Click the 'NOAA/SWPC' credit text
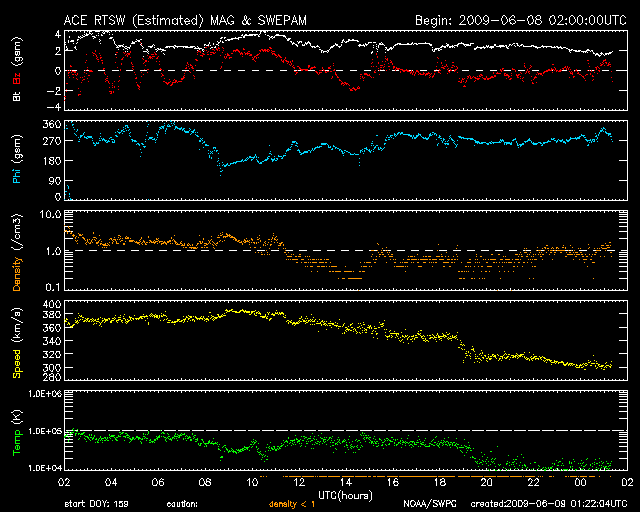 430,504
